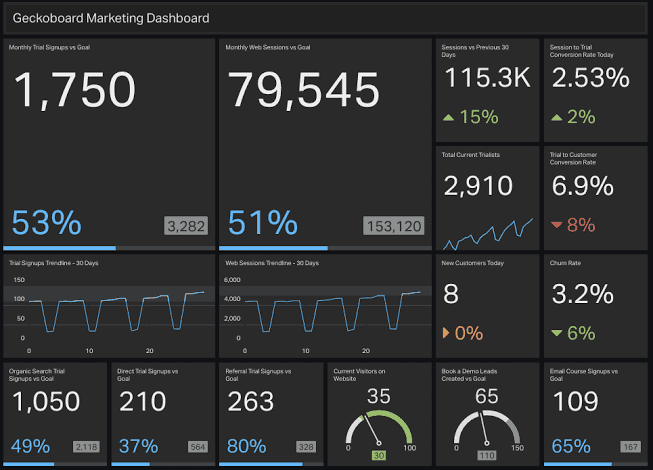Click the 167 email course goal badge

pyautogui.click(x=631, y=447)
